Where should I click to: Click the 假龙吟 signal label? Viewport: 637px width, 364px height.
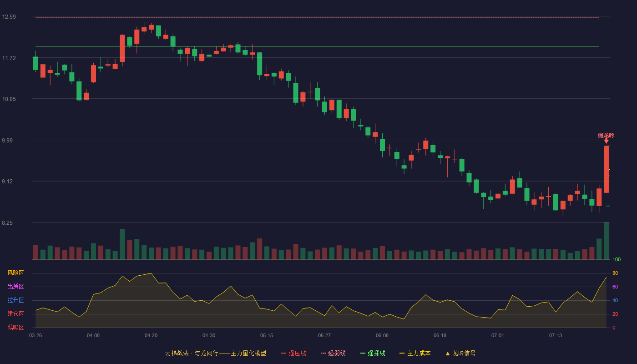click(x=606, y=136)
